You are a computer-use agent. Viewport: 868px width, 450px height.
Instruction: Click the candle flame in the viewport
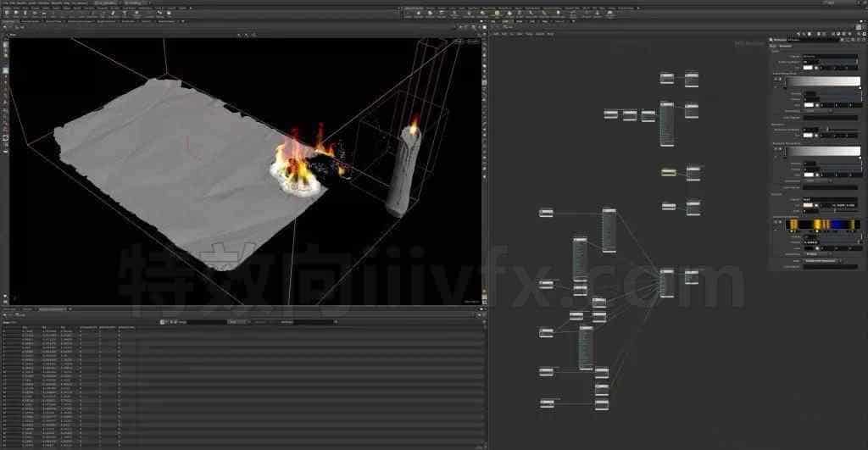pyautogui.click(x=414, y=124)
